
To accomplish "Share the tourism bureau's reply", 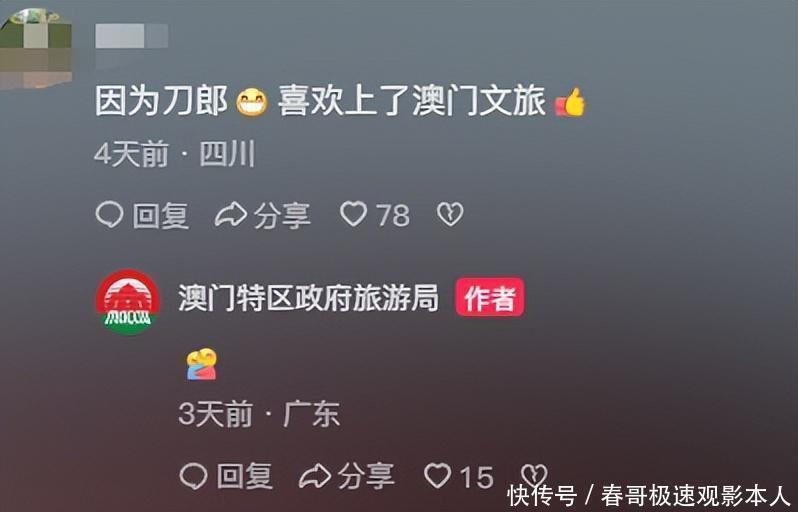I will tap(315, 476).
